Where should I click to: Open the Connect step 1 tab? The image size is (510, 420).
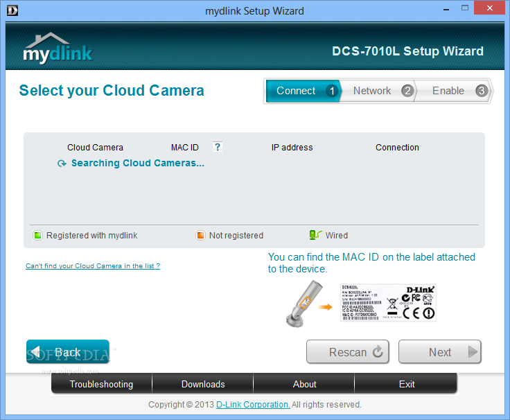(303, 91)
